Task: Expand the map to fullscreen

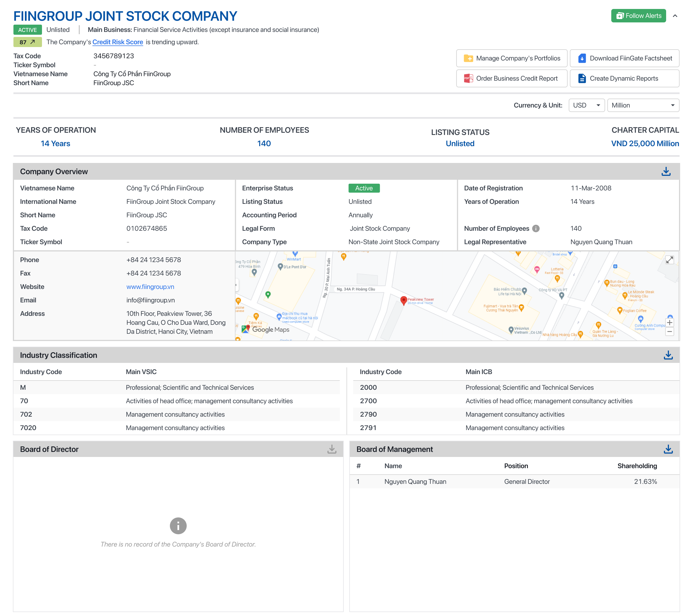Action: coord(669,260)
